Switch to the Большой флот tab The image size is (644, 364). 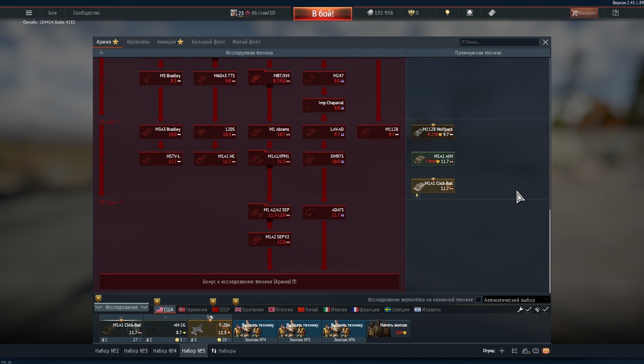coord(208,42)
